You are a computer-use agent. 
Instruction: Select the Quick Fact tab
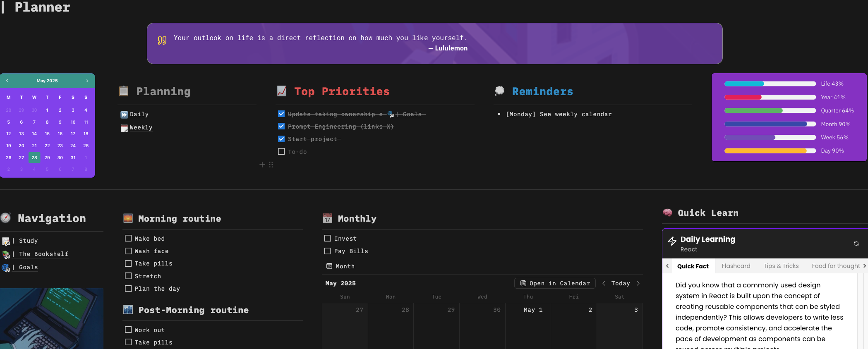(693, 266)
